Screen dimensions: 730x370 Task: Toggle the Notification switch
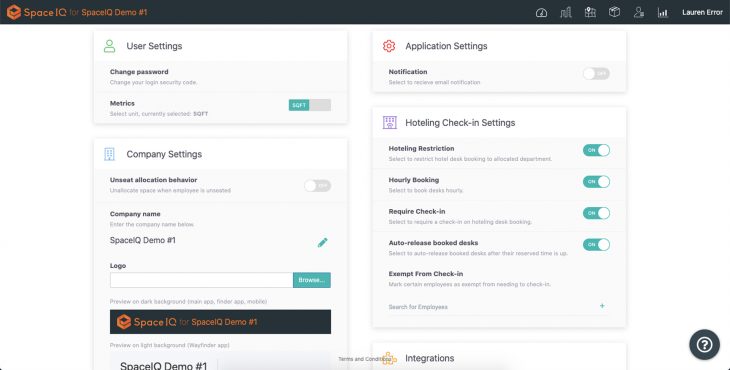tap(596, 74)
